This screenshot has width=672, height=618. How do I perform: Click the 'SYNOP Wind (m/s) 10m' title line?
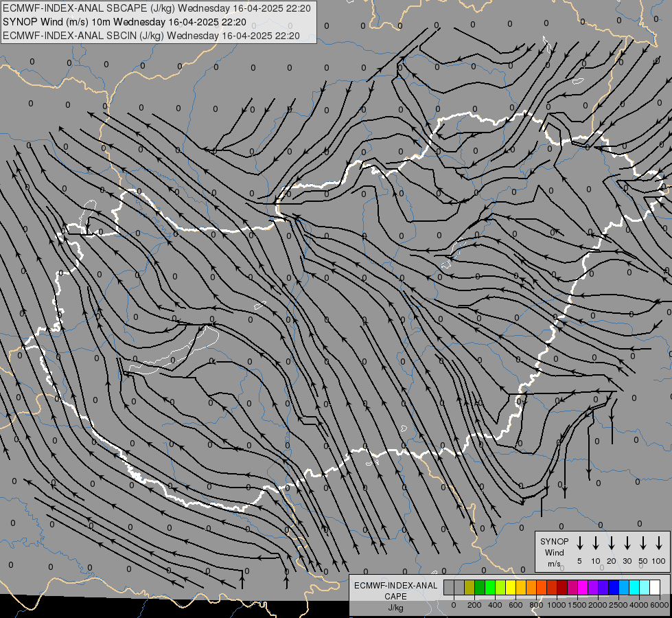pos(124,22)
